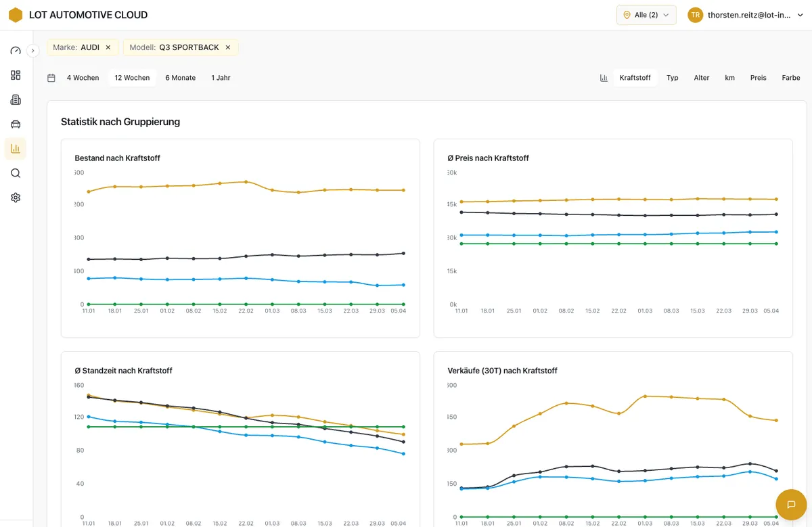Group statistics by Preis
The width and height of the screenshot is (812, 527).
click(758, 78)
